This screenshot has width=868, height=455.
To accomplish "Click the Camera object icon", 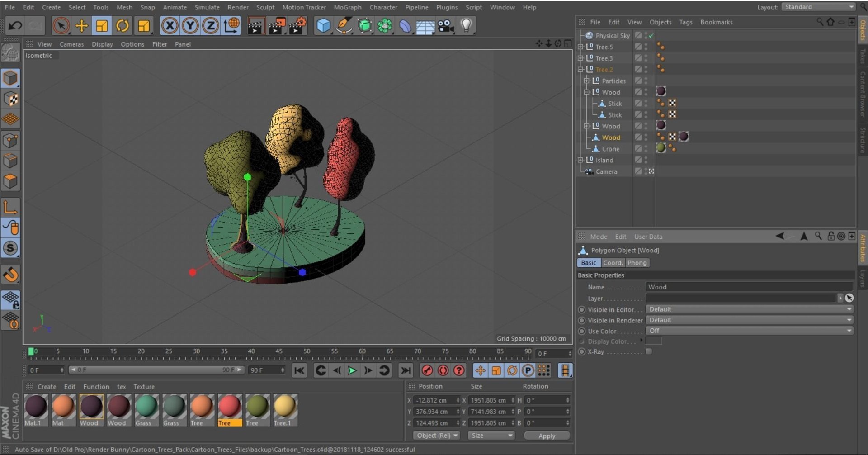I will pyautogui.click(x=445, y=26).
